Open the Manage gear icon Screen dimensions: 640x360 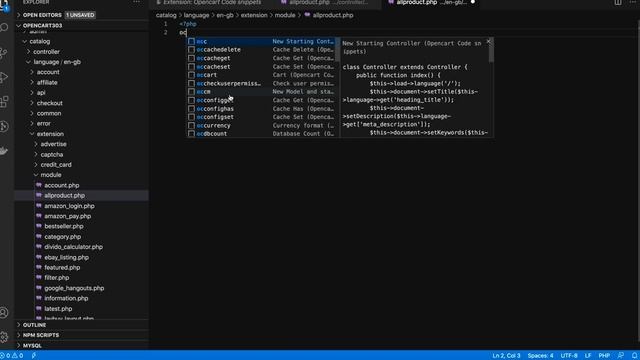(4, 337)
